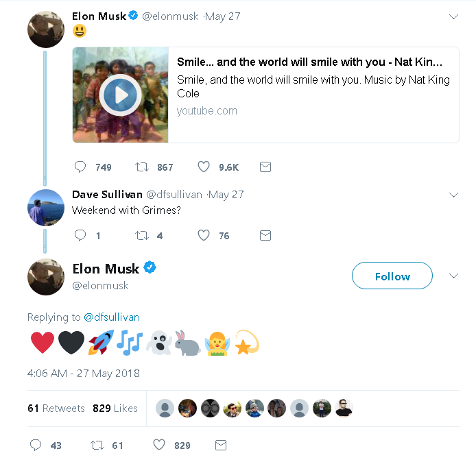
Task: Retweet the emoji reply tweet
Action: [97, 445]
